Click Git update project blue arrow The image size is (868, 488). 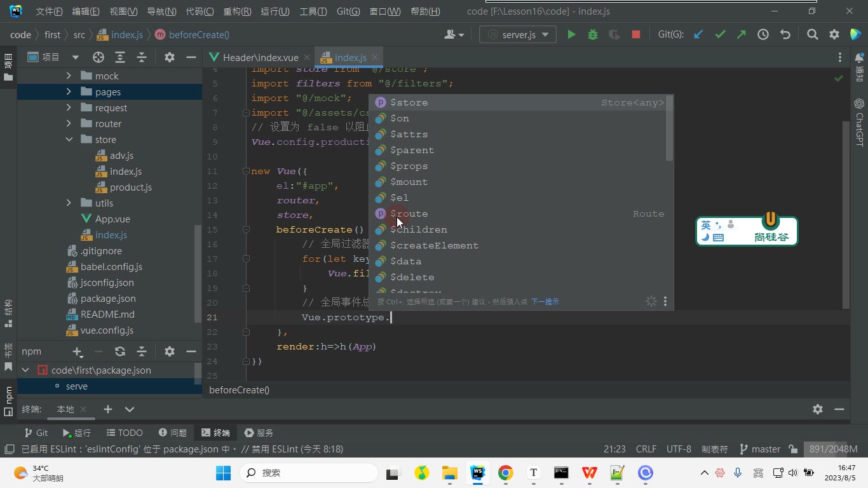[x=698, y=35]
